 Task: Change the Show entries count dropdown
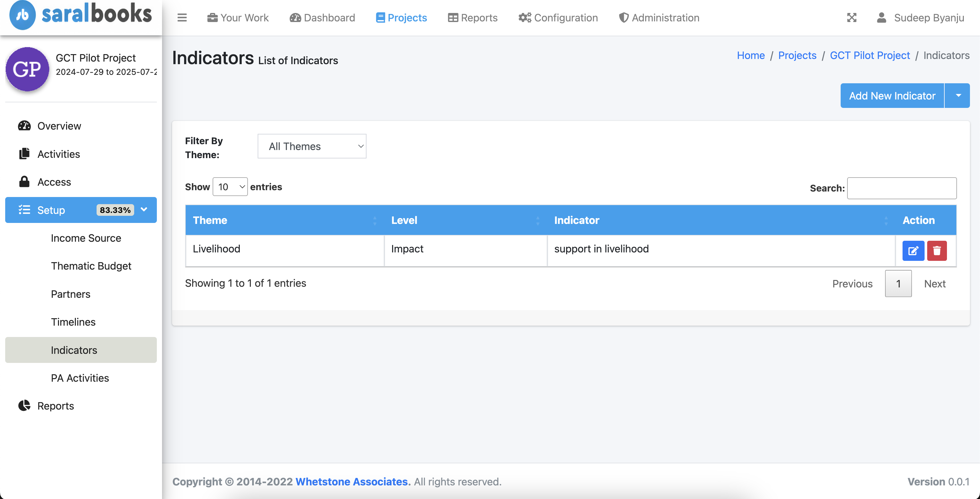point(230,187)
